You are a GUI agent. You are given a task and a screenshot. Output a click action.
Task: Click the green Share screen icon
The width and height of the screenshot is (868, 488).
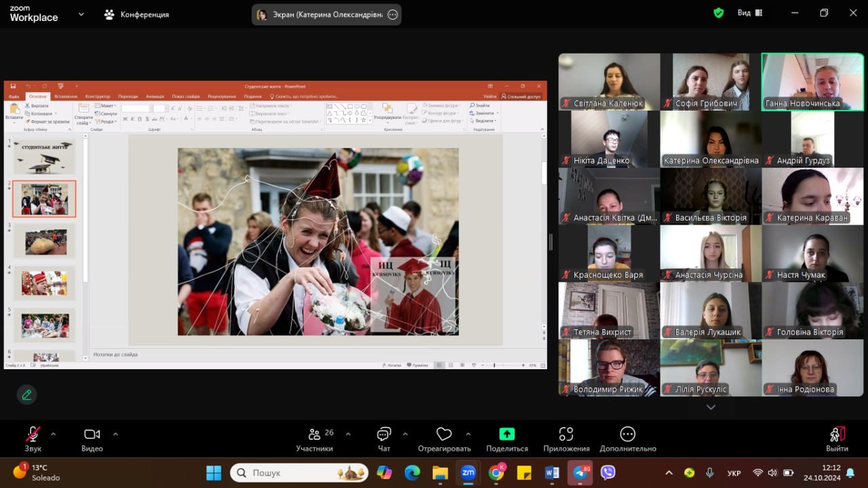pos(507,434)
